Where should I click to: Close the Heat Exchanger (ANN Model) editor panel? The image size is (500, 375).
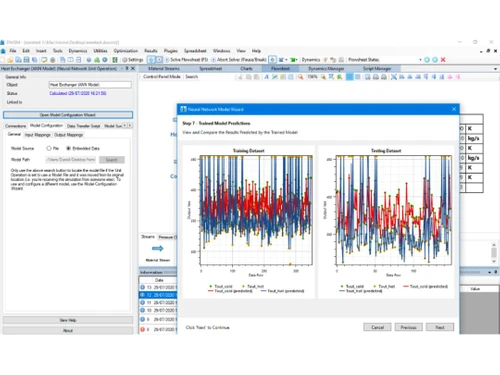click(133, 68)
